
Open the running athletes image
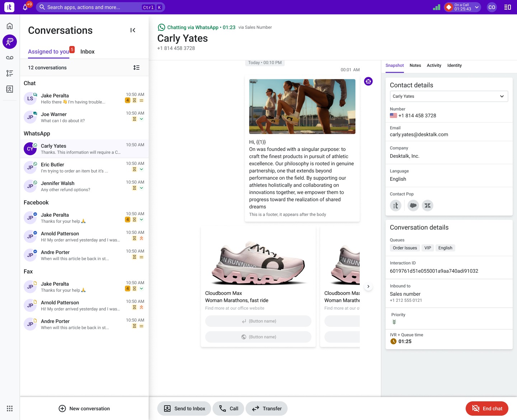[302, 107]
